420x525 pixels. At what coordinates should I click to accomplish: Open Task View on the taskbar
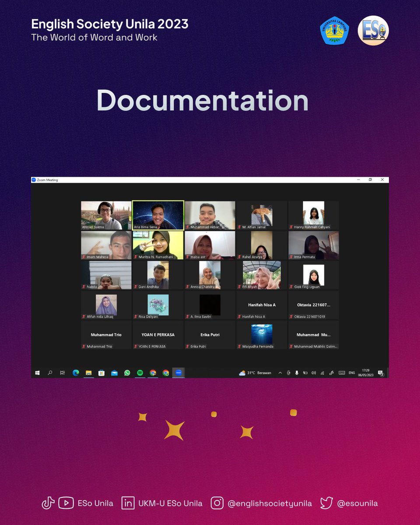[x=63, y=373]
